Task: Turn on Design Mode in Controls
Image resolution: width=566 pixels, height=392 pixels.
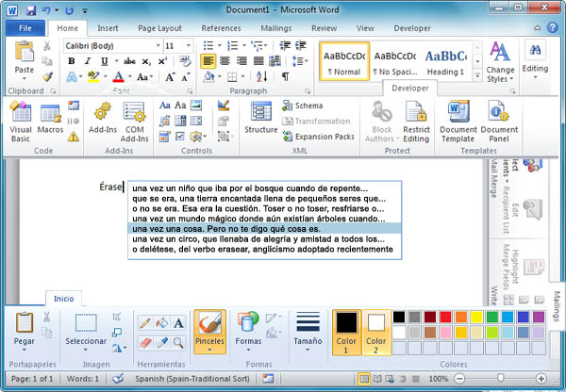Action: pos(224,106)
